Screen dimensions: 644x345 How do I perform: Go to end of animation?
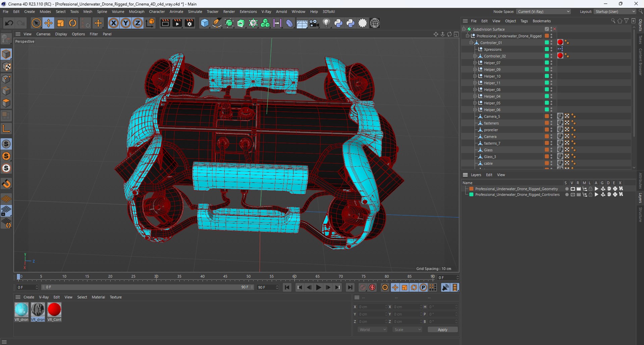click(350, 287)
